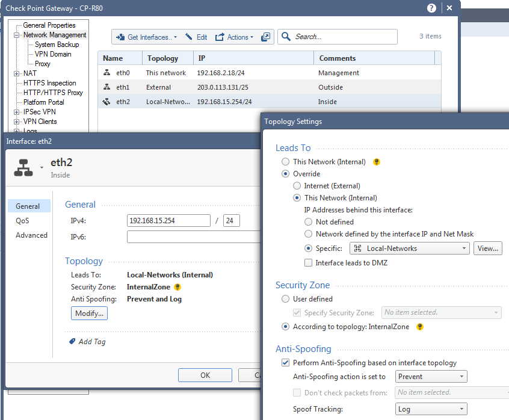The width and height of the screenshot is (509, 420).
Task: Select System Backup in tree
Action: tap(57, 45)
